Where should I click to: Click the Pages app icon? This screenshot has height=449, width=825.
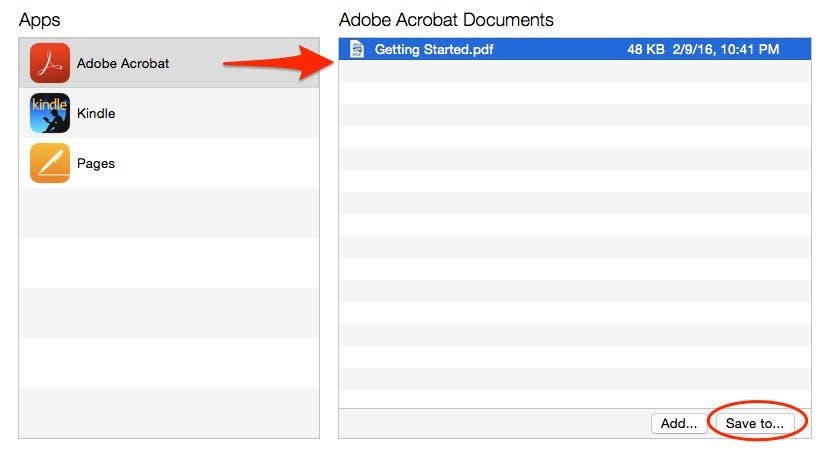(49, 163)
